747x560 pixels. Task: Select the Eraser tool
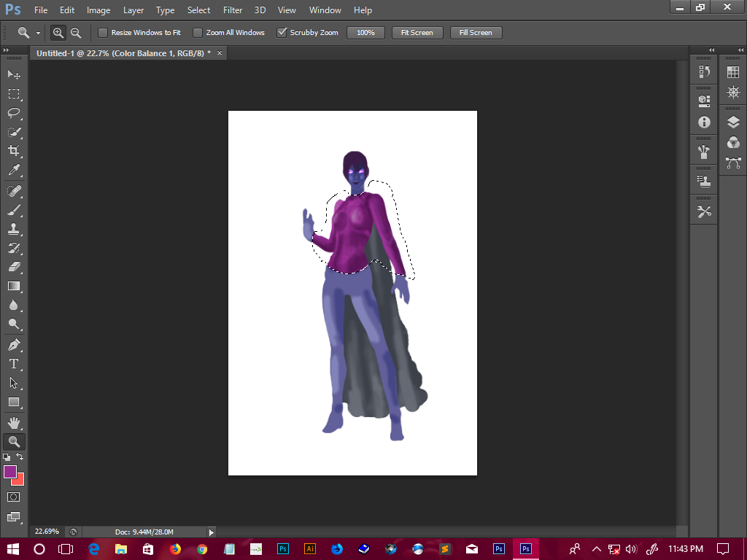point(14,267)
